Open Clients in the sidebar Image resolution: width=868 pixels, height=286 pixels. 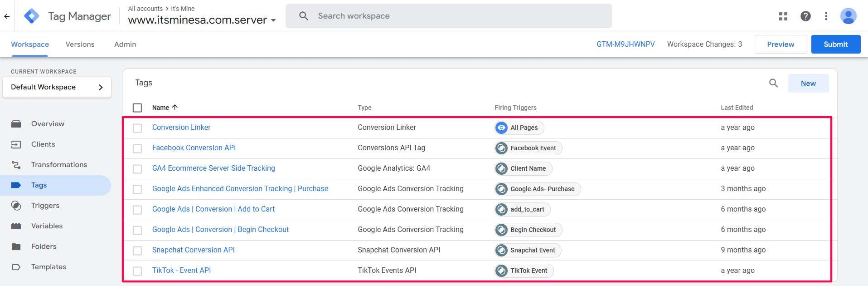pyautogui.click(x=43, y=144)
